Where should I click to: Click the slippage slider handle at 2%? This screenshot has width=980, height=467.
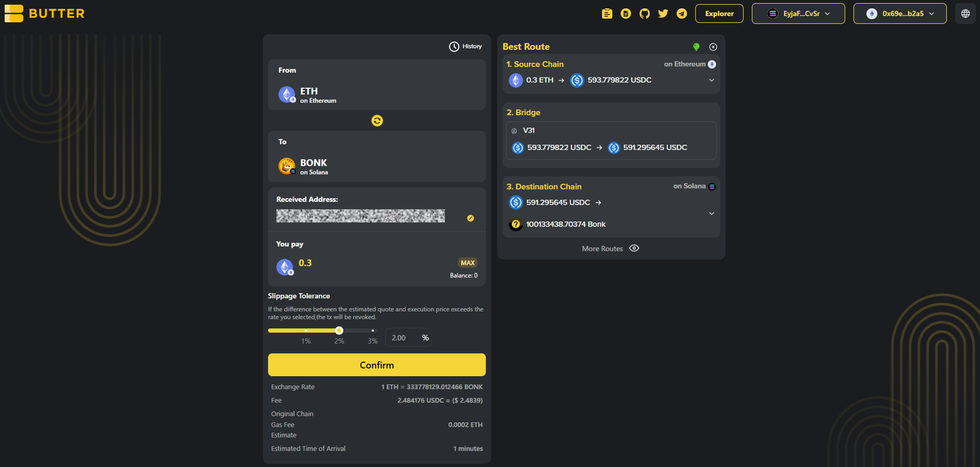pos(339,330)
